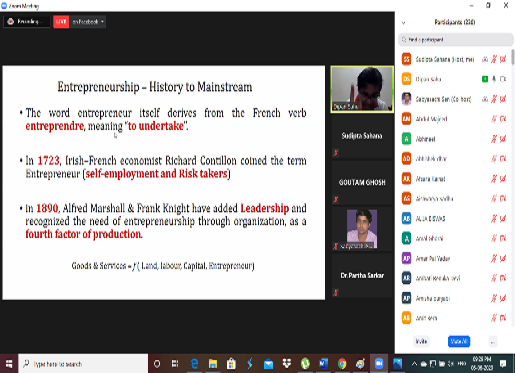The image size is (515, 373).
Task: Click the video-off icon in the Abhishek dhar row
Action: point(503,159)
